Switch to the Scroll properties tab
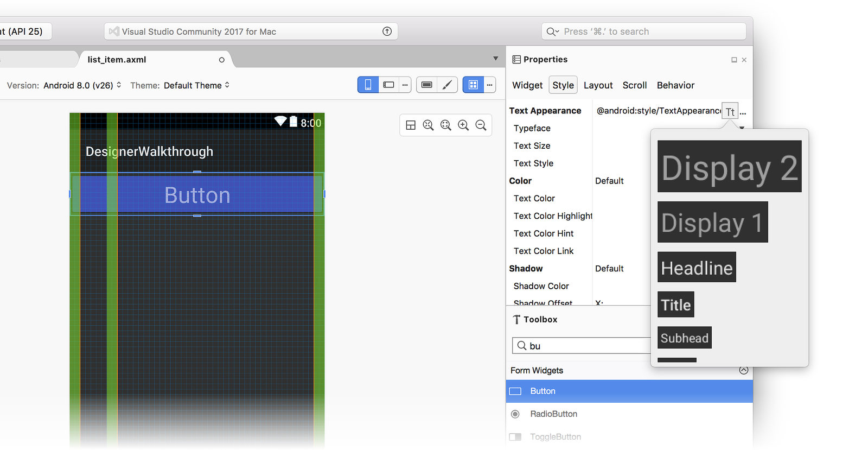Screen dimensions: 868x450 pyautogui.click(x=635, y=85)
